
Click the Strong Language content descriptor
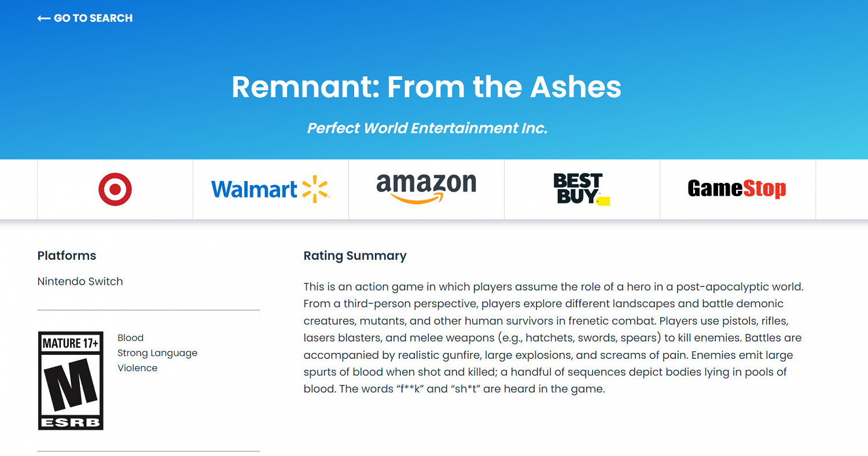157,353
